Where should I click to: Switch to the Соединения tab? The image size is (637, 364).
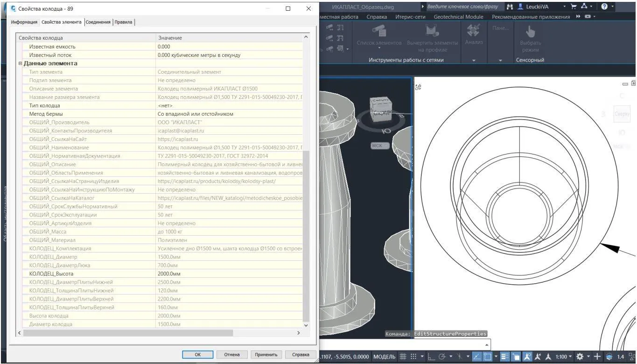(98, 22)
